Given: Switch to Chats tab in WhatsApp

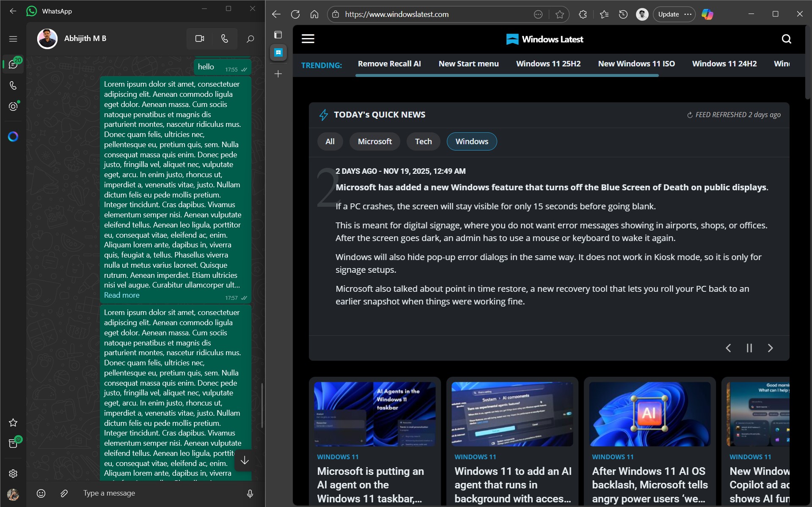Looking at the screenshot, I should 13,64.
